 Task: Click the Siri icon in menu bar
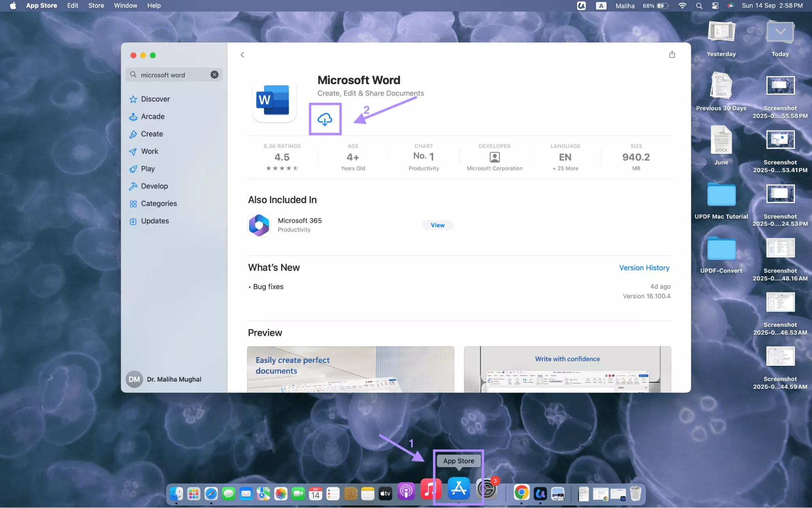point(731,6)
